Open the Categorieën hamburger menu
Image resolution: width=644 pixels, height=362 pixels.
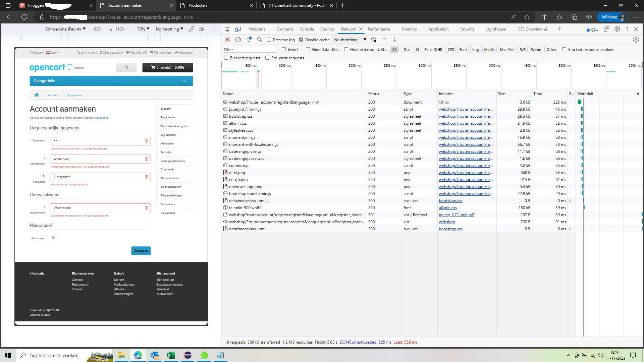coord(184,81)
